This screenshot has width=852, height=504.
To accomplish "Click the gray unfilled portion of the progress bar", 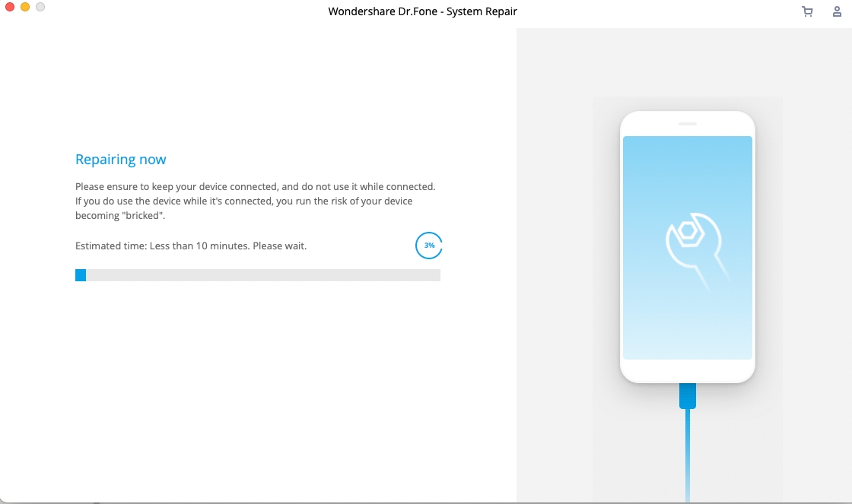I will coord(266,275).
